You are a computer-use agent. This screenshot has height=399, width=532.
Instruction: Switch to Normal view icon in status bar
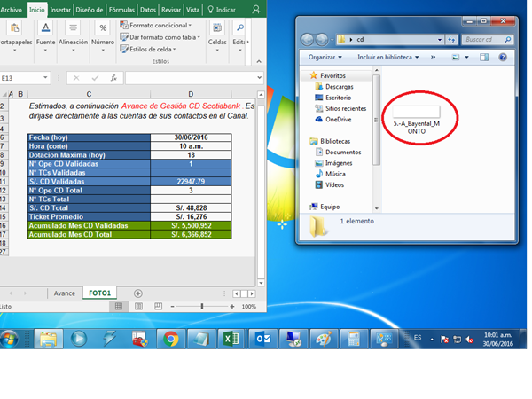119,307
